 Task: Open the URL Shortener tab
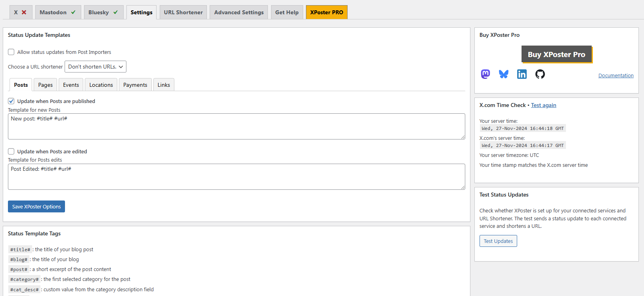183,12
